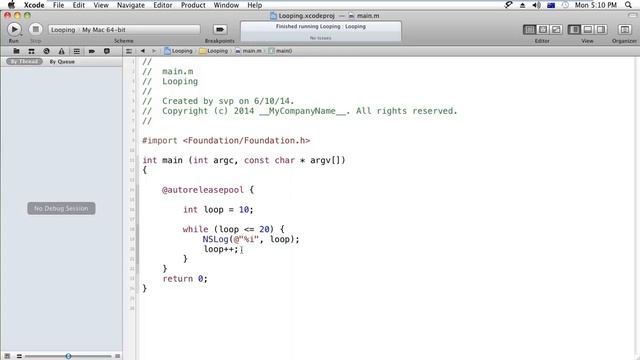640x360 pixels.
Task: Show the utilities pane
Action: 601,29
